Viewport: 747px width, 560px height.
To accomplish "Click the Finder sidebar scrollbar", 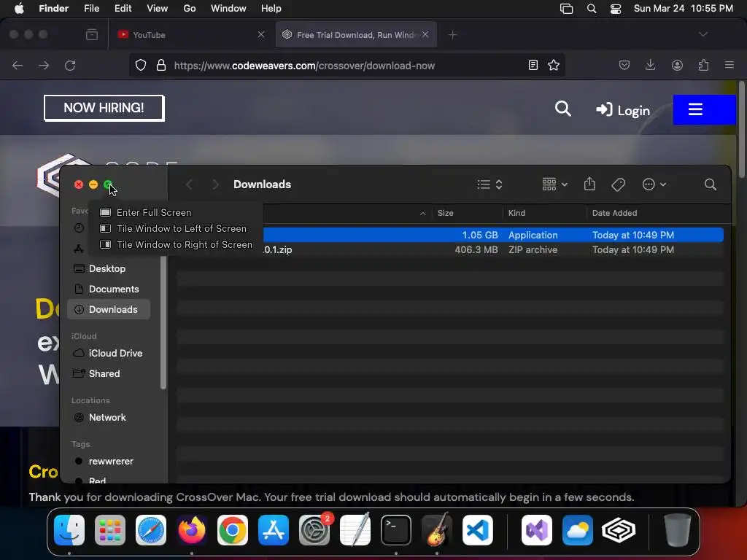I will tap(163, 323).
